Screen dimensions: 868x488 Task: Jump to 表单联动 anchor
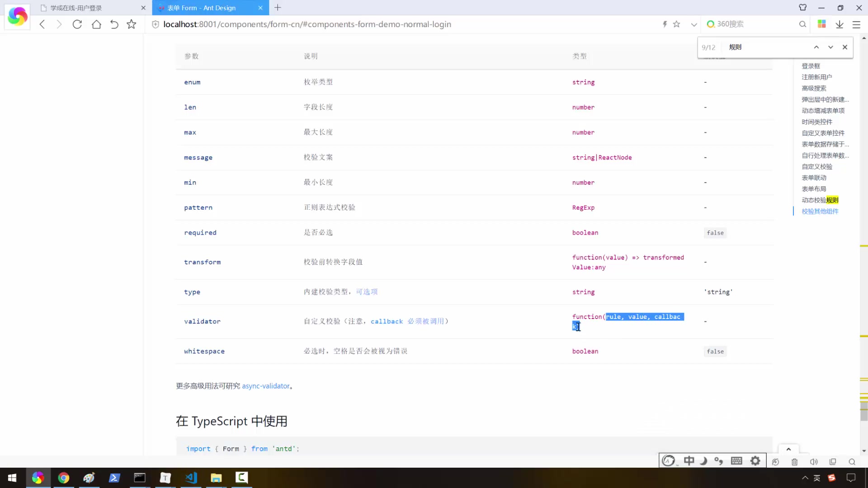[814, 178]
